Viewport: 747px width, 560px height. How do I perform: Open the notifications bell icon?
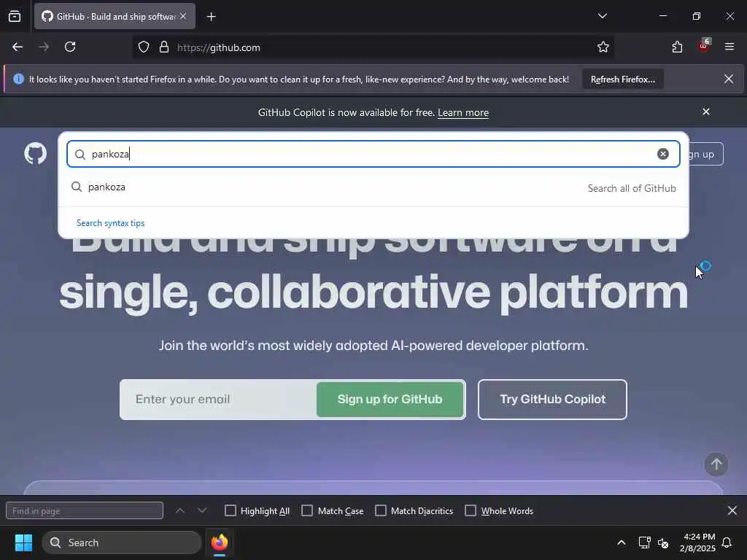tap(727, 542)
